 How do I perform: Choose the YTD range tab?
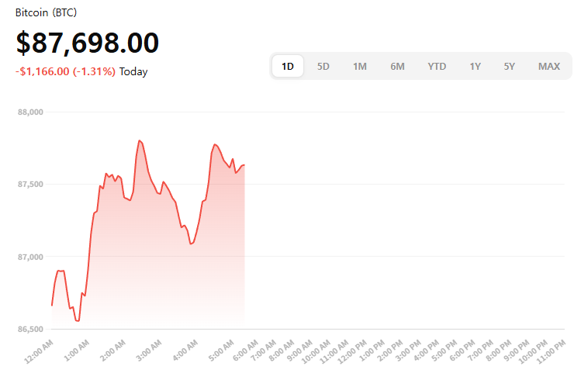[x=437, y=66]
